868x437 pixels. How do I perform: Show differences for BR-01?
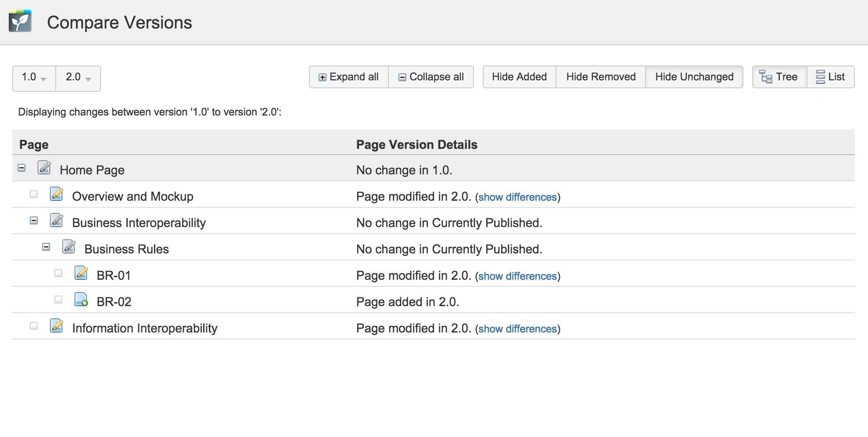point(517,276)
